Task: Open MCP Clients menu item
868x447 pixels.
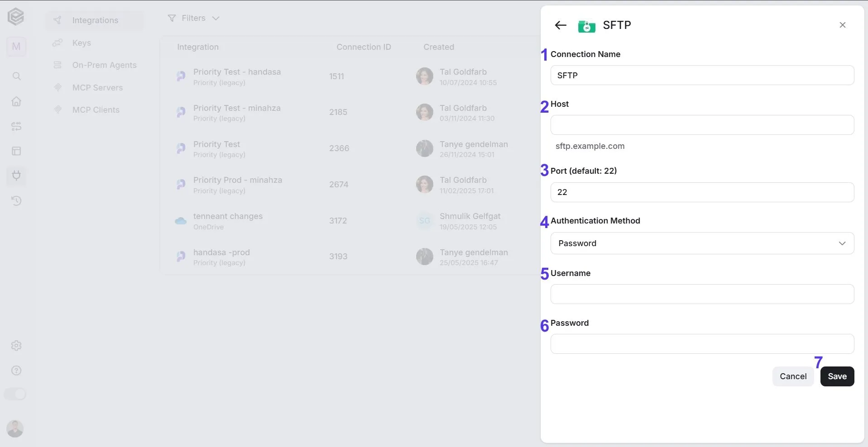Action: pyautogui.click(x=95, y=110)
